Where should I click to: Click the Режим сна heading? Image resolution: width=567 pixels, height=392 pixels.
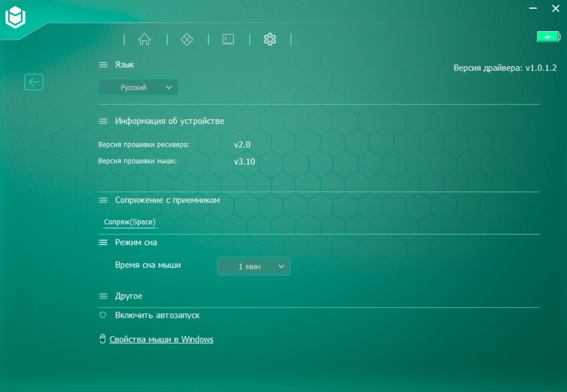(136, 243)
